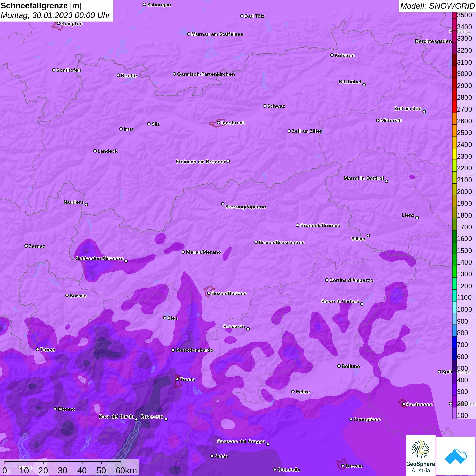Click the Innsbruck city marker
This screenshot has width=476, height=476.
(219, 123)
